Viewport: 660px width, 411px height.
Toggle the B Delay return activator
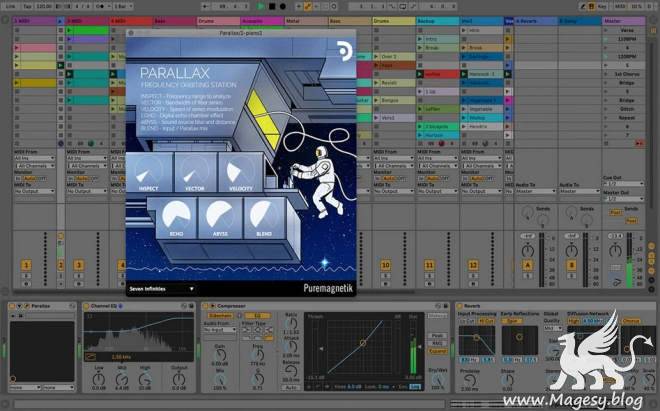pos(571,265)
